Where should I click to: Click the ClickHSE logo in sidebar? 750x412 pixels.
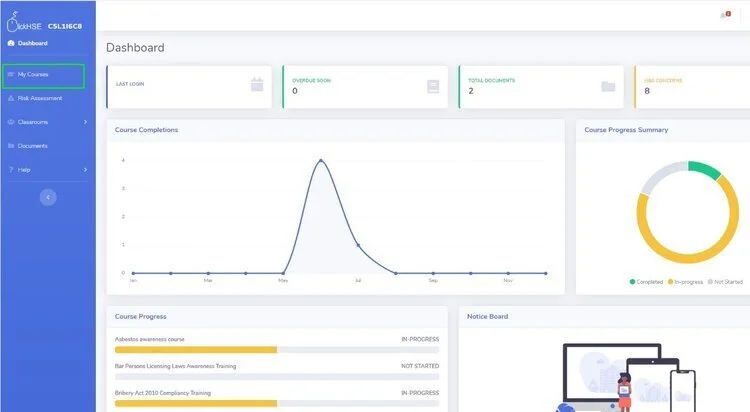pyautogui.click(x=24, y=22)
